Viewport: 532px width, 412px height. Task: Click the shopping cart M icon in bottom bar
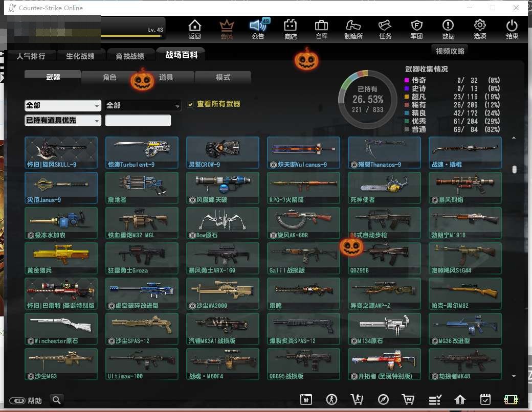[x=408, y=399]
